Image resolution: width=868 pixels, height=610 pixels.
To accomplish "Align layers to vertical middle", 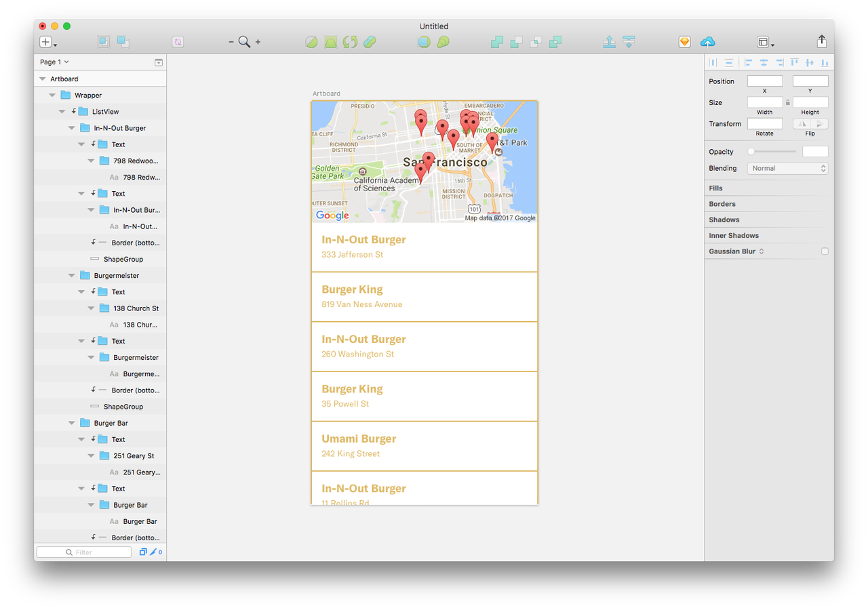I will click(x=810, y=62).
